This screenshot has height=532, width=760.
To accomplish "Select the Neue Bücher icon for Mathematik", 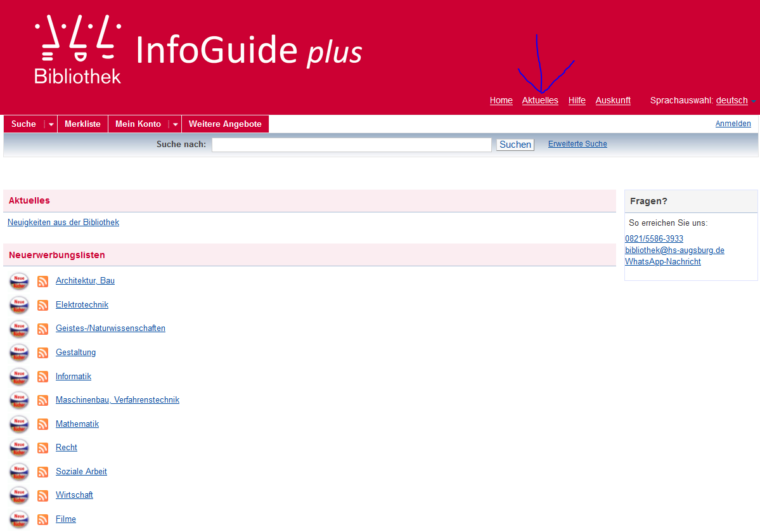I will coord(19,424).
